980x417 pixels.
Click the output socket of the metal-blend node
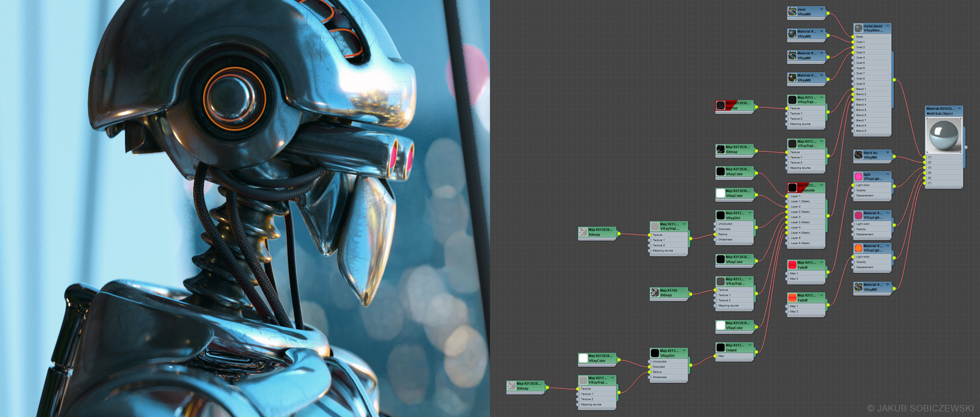coord(894,80)
